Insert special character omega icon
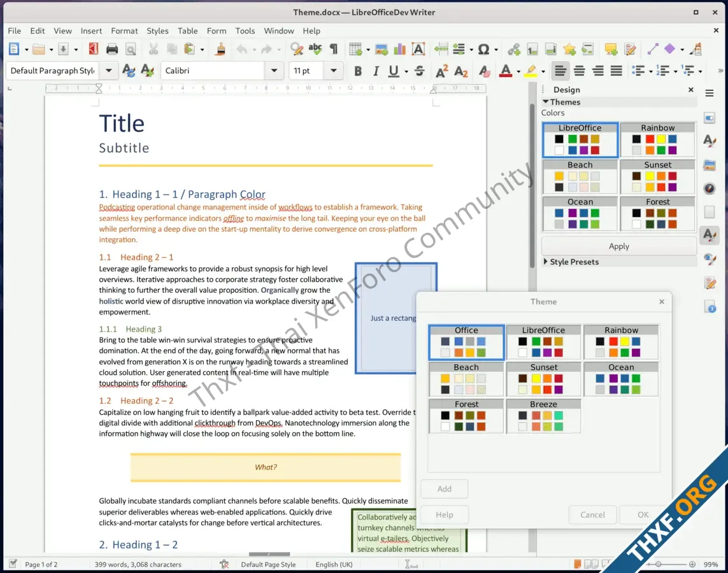Viewport: 728px width, 573px height. 483,49
